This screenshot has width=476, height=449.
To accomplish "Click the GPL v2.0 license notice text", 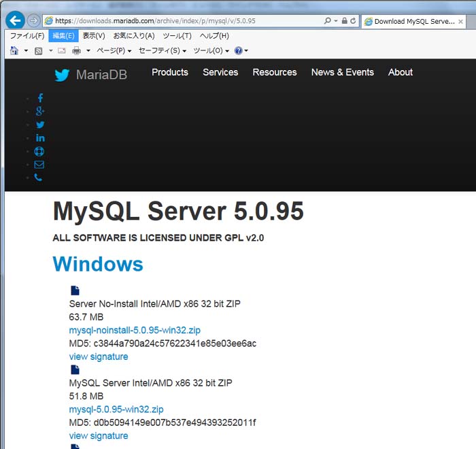I will (158, 238).
